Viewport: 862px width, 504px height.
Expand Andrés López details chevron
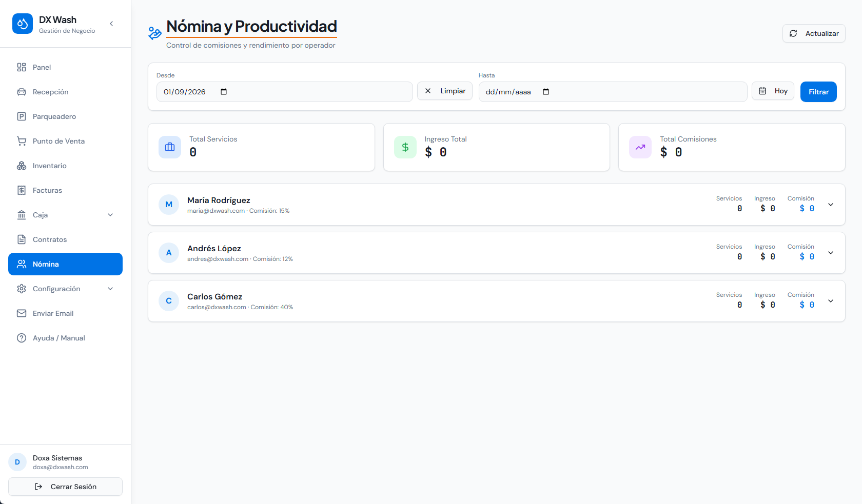(x=831, y=253)
